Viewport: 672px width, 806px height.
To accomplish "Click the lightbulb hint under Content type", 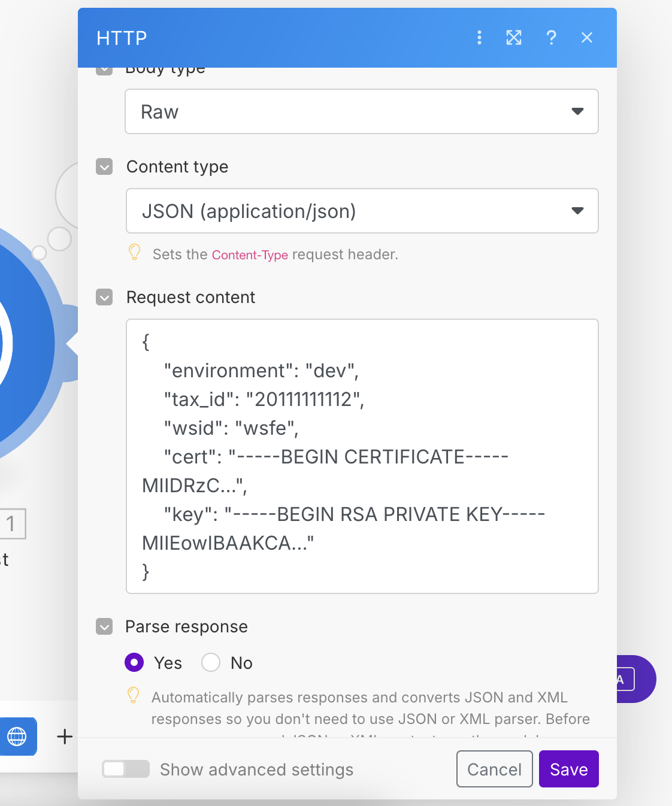I will (135, 253).
